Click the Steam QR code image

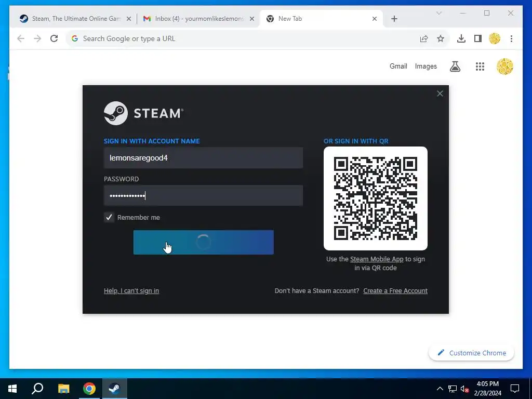pyautogui.click(x=375, y=198)
